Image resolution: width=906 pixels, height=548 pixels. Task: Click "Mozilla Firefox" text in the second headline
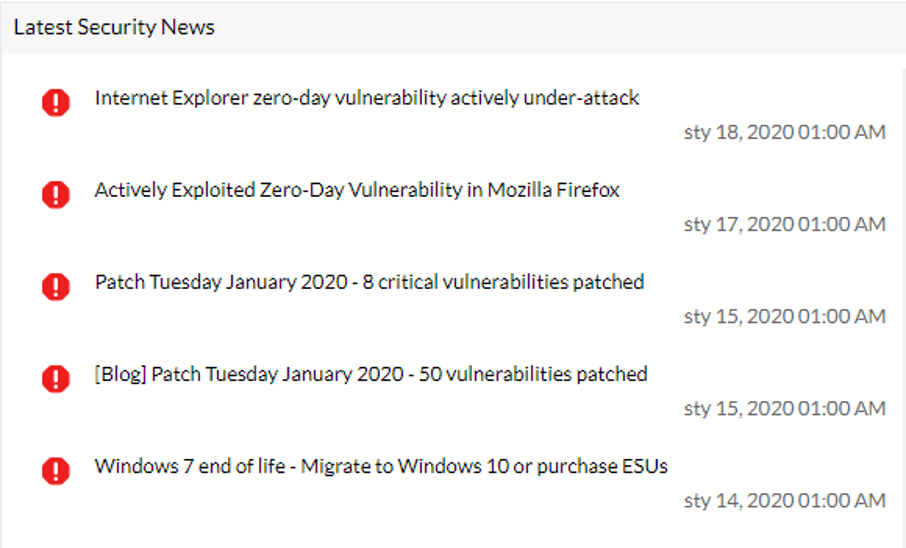pos(553,190)
